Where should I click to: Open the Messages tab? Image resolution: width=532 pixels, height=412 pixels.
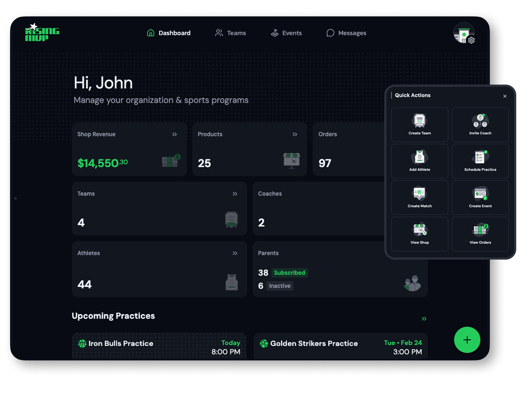pos(346,33)
